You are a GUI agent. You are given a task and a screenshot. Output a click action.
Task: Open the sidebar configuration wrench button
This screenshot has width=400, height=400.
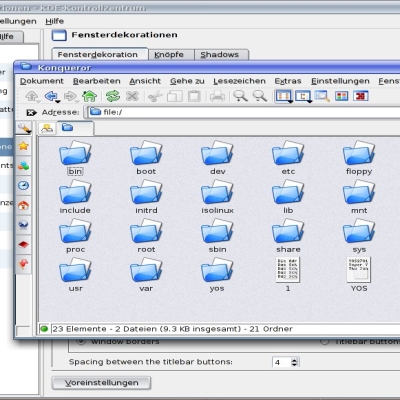pos(24,128)
